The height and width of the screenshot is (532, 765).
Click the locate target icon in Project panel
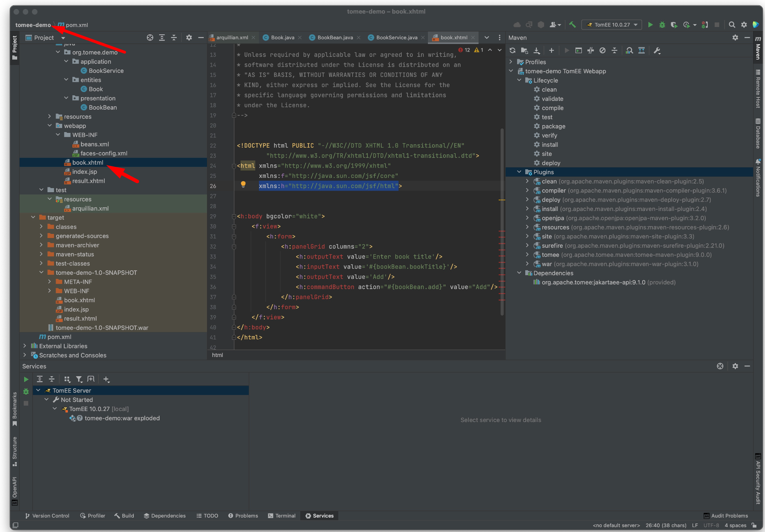pos(150,38)
